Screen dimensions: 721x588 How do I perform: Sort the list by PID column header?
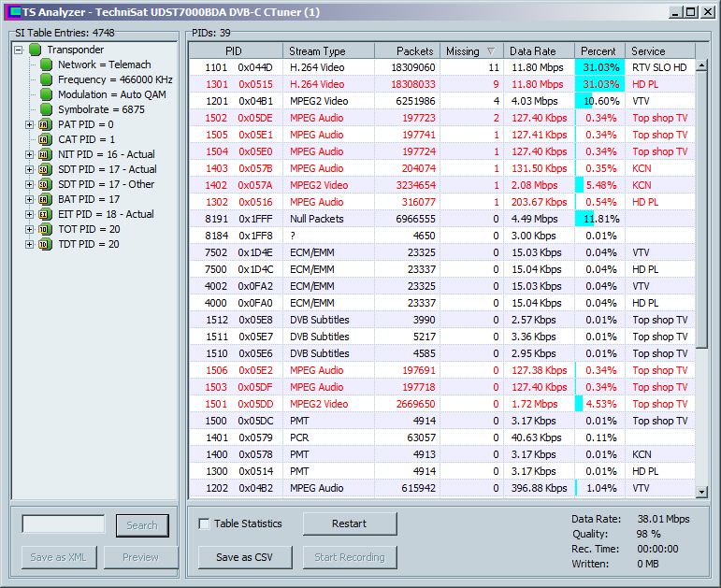click(236, 51)
